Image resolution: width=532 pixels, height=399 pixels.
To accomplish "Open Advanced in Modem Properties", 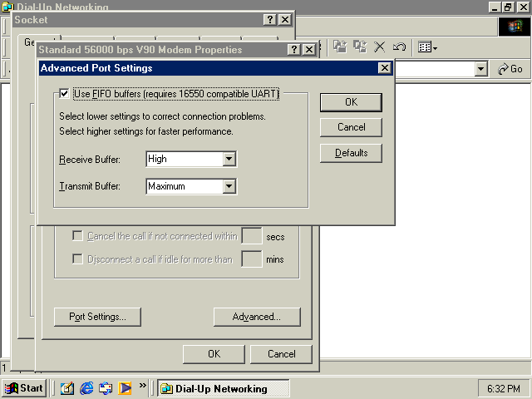I will tap(257, 317).
